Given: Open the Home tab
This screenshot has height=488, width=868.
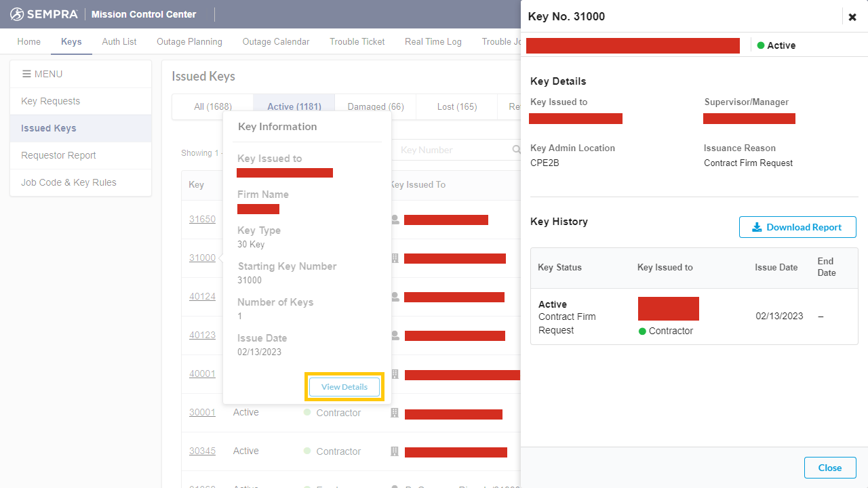Looking at the screenshot, I should 29,41.
